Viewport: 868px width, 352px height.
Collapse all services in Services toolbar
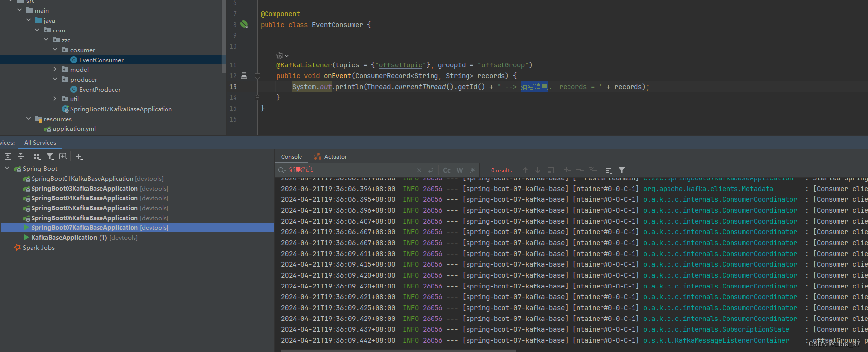(21, 156)
